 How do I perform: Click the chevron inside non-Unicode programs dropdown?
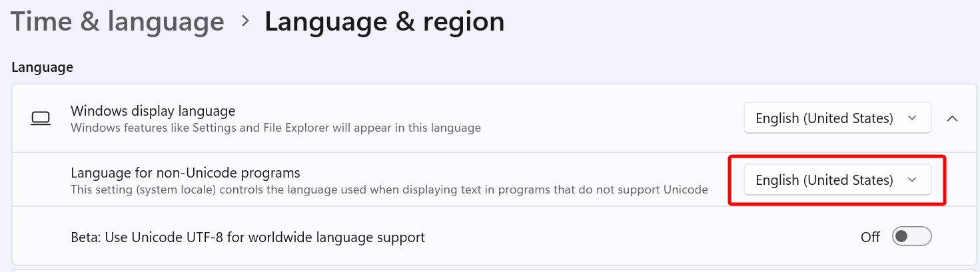913,180
